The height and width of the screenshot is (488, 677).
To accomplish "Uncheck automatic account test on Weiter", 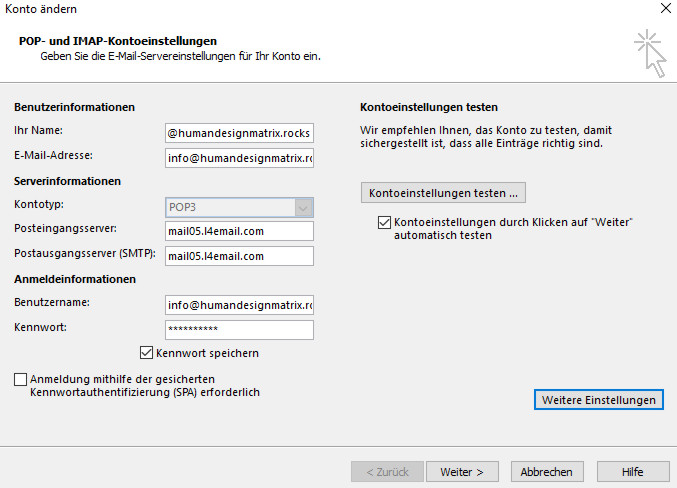I will point(385,222).
